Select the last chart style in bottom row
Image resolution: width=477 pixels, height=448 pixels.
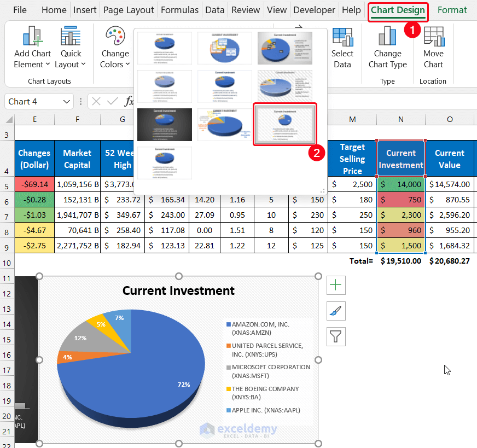[x=165, y=163]
